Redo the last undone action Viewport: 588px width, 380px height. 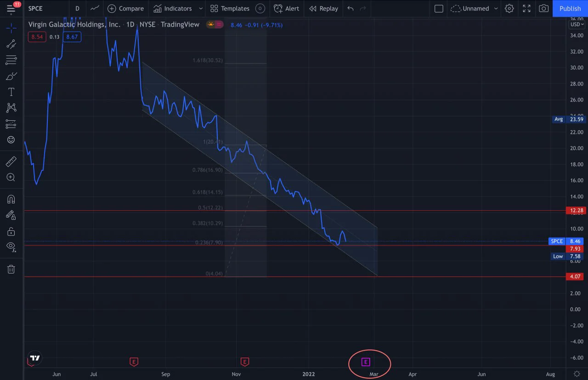tap(363, 8)
